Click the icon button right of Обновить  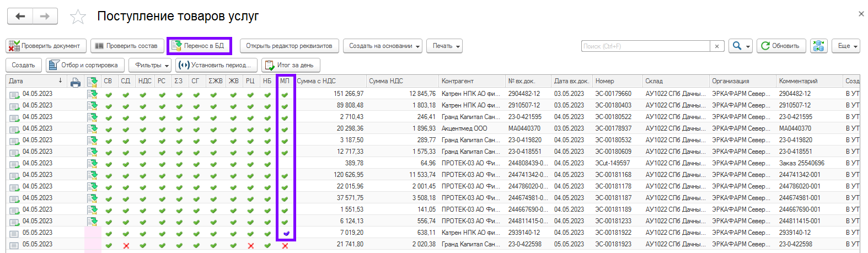[x=818, y=46]
